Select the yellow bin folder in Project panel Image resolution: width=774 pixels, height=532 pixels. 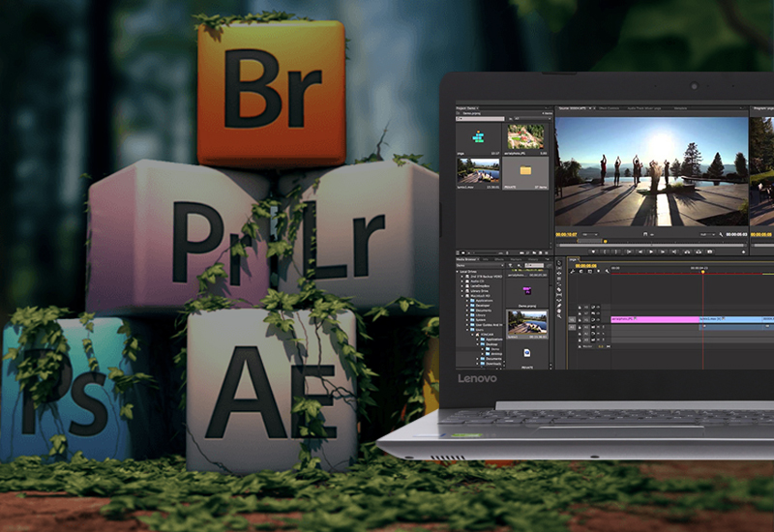(x=525, y=171)
